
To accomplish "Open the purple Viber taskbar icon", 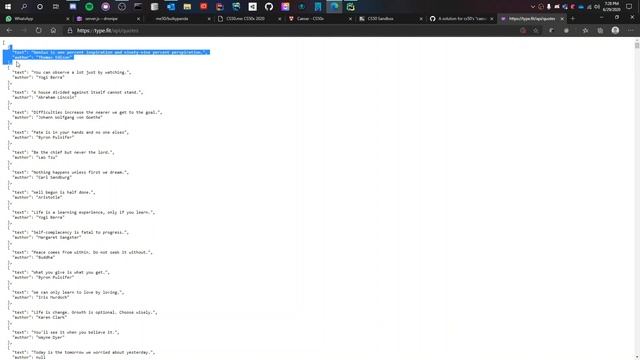I will click(105, 7).
